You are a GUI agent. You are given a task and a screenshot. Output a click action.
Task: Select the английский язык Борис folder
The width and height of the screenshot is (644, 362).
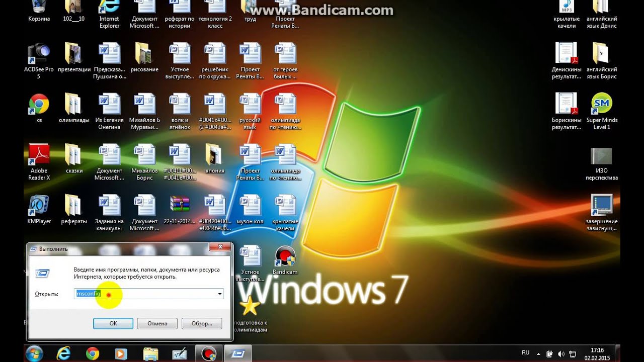[x=602, y=61]
